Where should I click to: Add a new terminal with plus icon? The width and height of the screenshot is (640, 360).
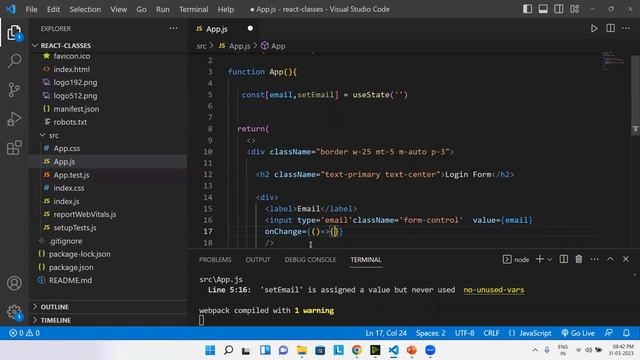tap(540, 259)
